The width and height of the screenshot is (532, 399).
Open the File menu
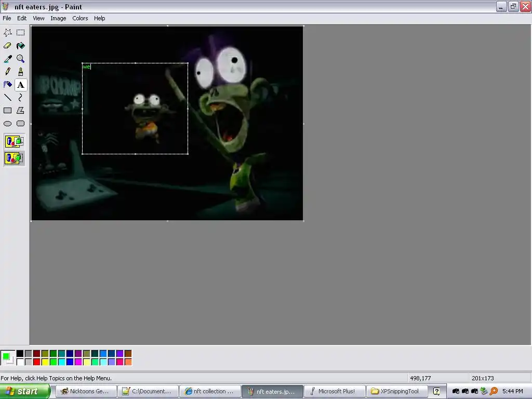[x=7, y=18]
